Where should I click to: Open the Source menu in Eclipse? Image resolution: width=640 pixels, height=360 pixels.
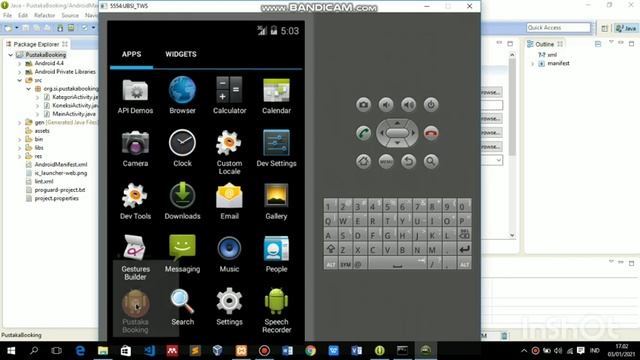[x=70, y=16]
